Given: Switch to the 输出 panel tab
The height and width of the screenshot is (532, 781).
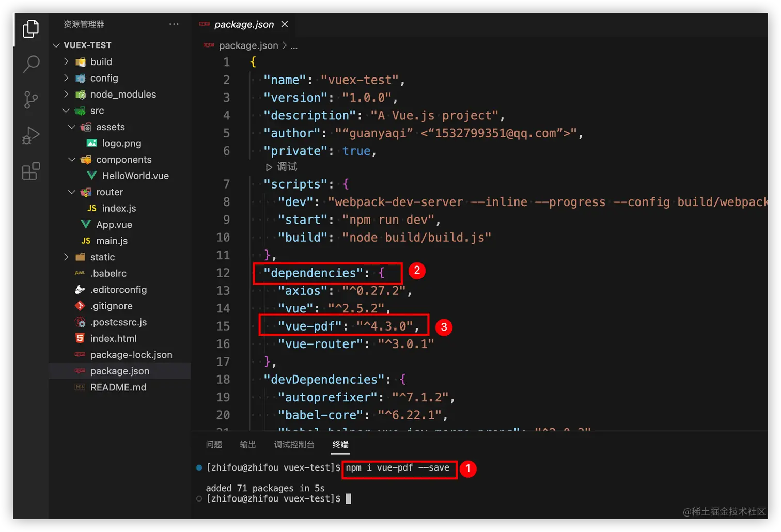Looking at the screenshot, I should point(248,445).
